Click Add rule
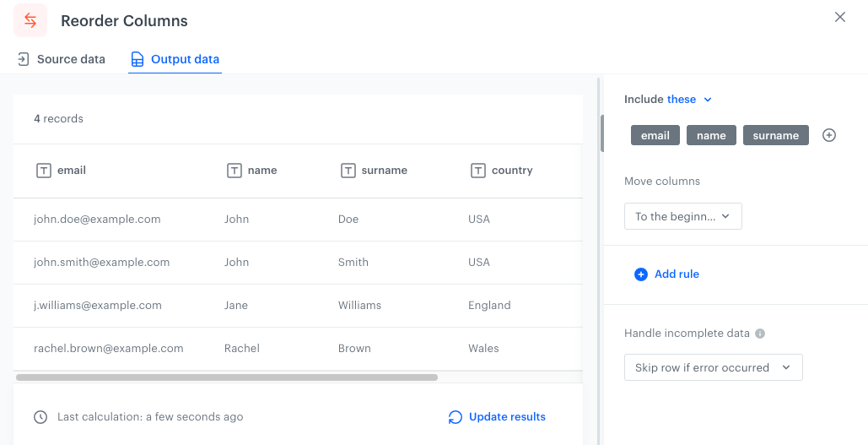Image resolution: width=868 pixels, height=445 pixels. [x=666, y=274]
